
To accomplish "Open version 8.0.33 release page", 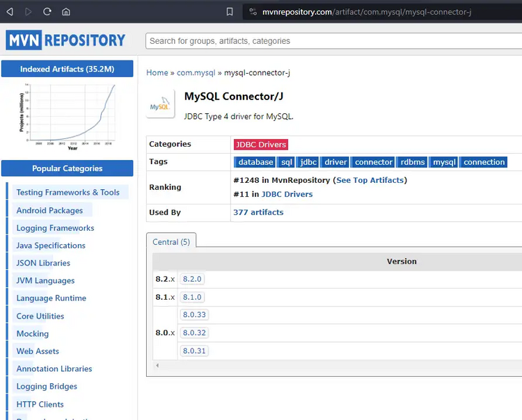I will click(194, 315).
